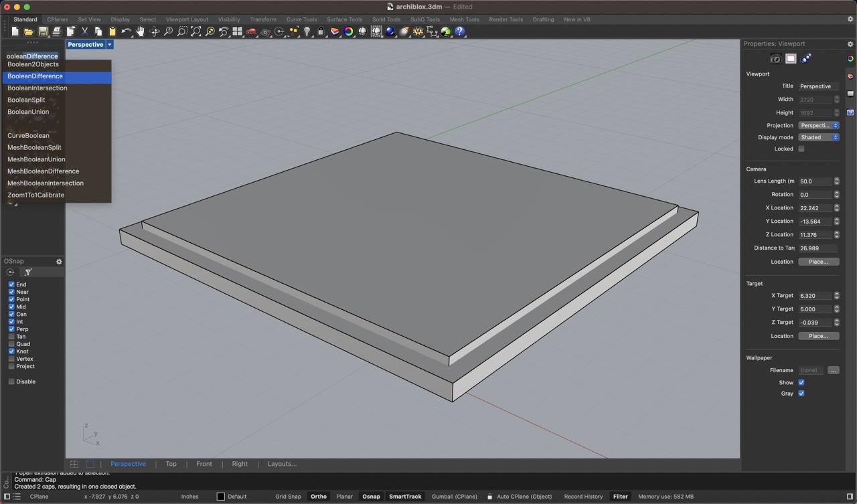
Task: Open the Layouts... viewport option
Action: (282, 464)
